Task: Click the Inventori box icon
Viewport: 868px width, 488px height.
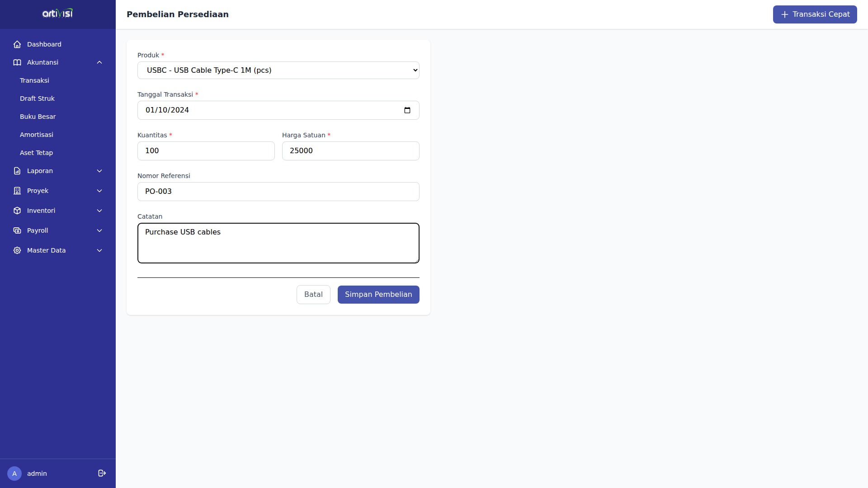Action: point(17,211)
